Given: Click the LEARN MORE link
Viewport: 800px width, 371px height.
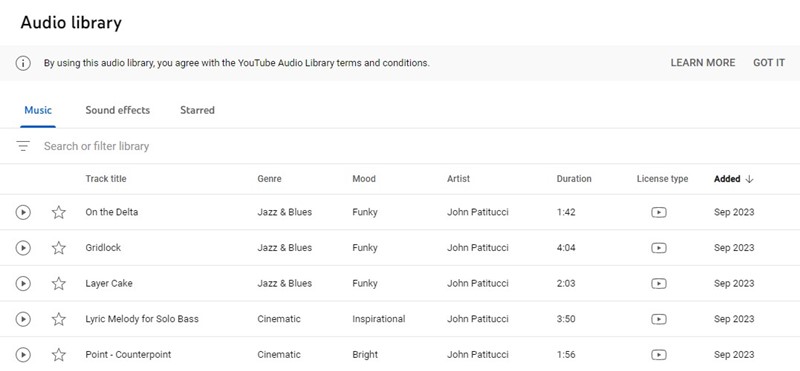Looking at the screenshot, I should [x=703, y=63].
